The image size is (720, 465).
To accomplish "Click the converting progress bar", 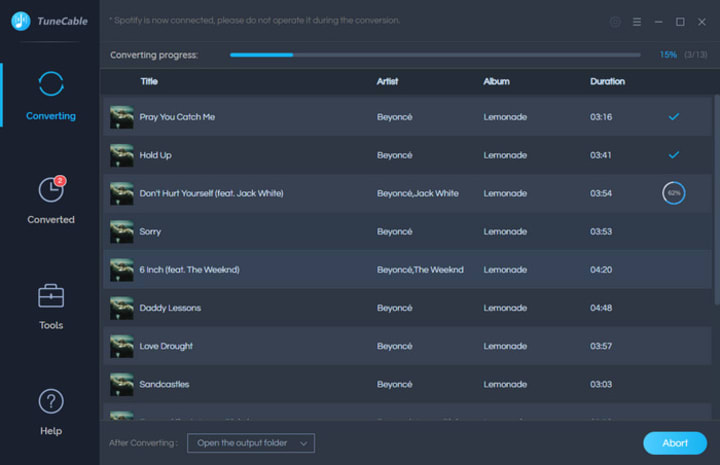I will 435,55.
